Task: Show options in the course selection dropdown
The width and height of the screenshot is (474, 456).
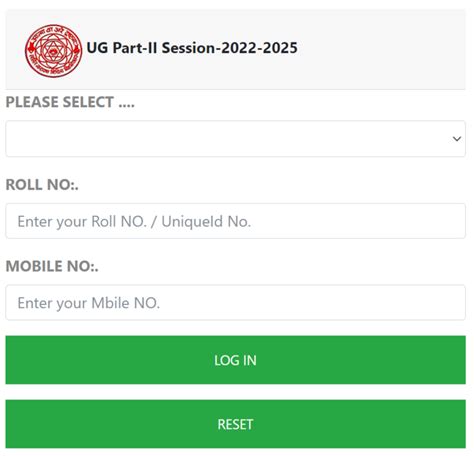Action: click(236, 139)
